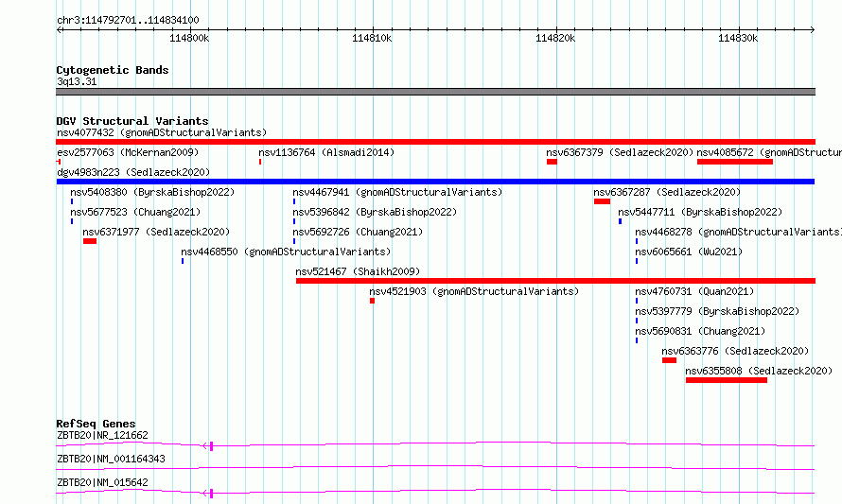Select the red bar under nsv6363776
Viewport: 842px width, 504px height.
tap(669, 360)
